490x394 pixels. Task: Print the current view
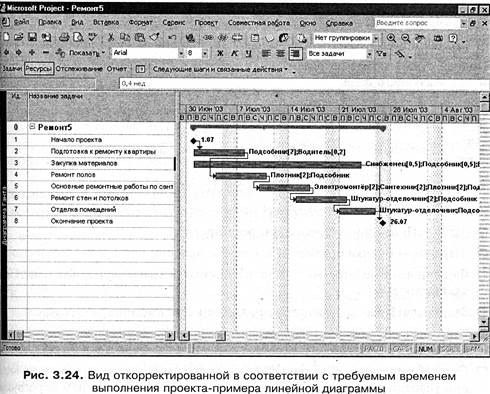click(64, 37)
